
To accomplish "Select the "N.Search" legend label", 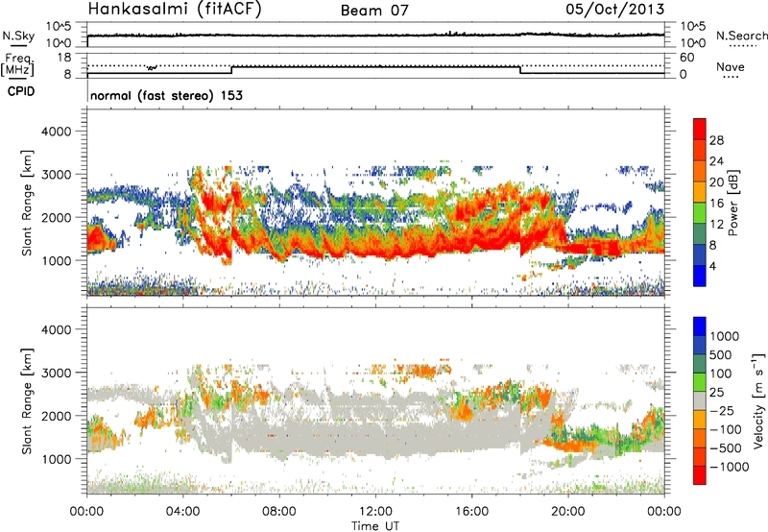I will [741, 36].
